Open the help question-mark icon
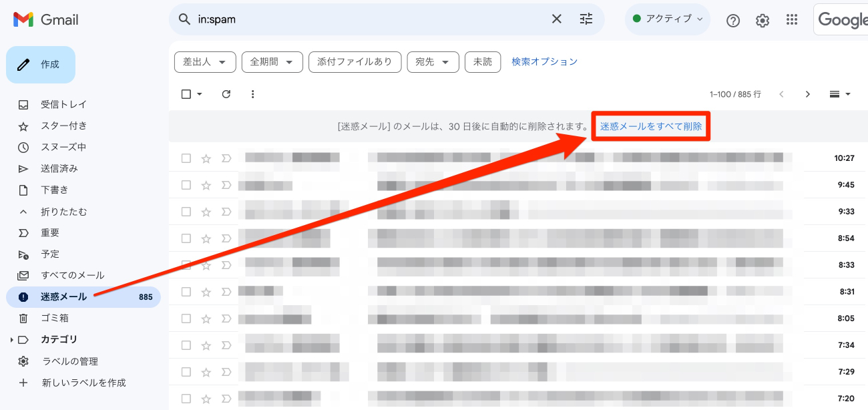The height and width of the screenshot is (410, 868). [x=732, y=20]
